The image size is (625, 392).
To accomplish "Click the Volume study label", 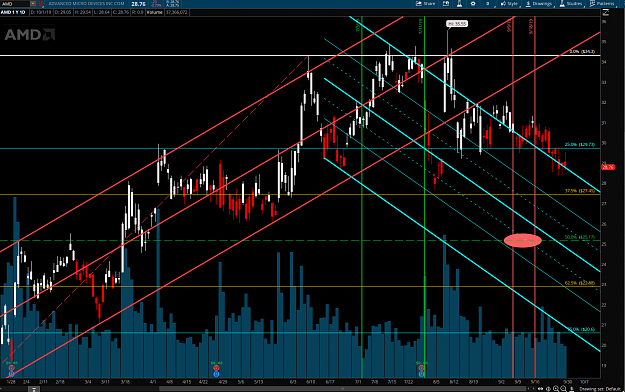I will click(154, 12).
